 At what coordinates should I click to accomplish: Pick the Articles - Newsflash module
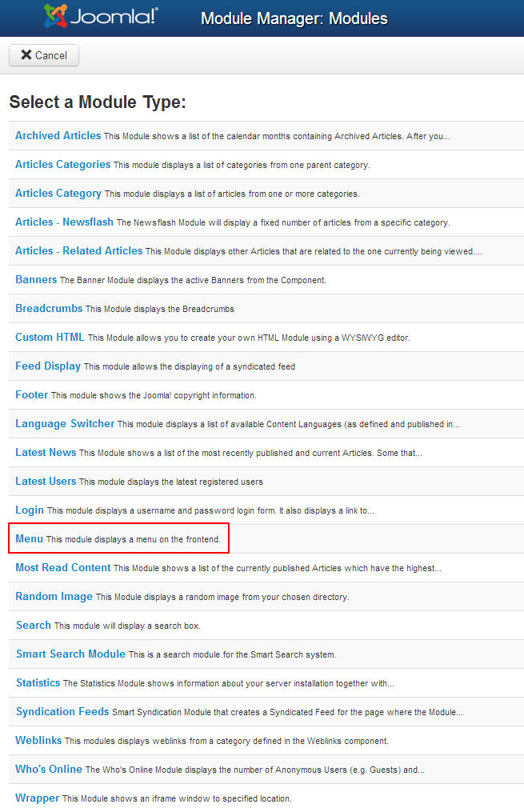pyautogui.click(x=64, y=222)
